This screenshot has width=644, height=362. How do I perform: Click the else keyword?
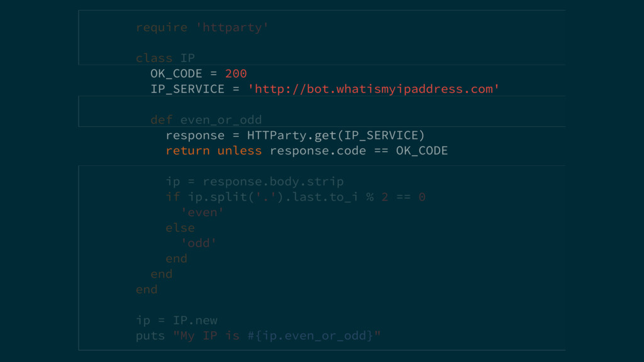click(x=180, y=228)
